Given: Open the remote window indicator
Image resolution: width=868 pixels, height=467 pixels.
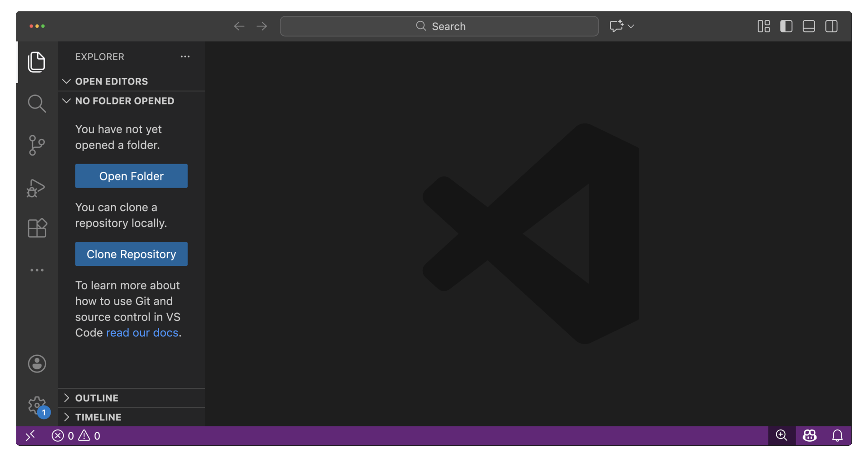Looking at the screenshot, I should (30, 436).
